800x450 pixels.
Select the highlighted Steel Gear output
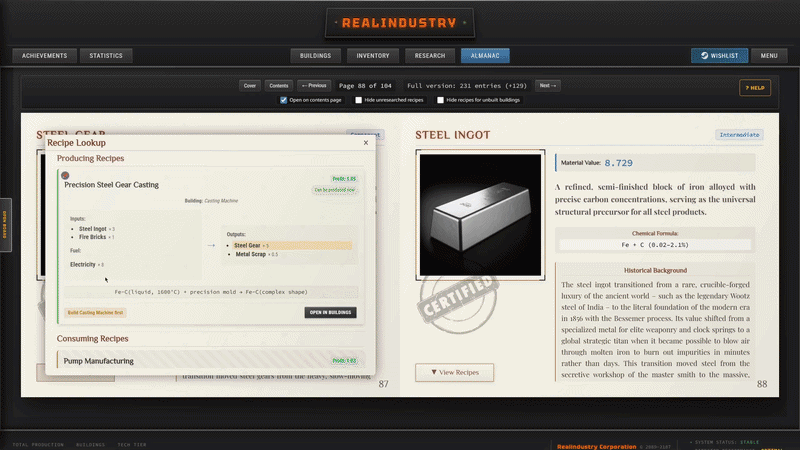pyautogui.click(x=292, y=245)
